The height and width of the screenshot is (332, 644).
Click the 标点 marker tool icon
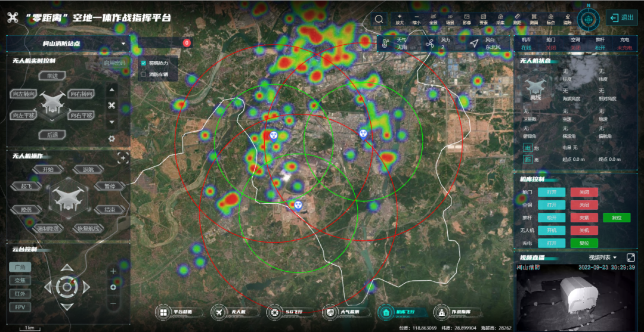(x=550, y=18)
